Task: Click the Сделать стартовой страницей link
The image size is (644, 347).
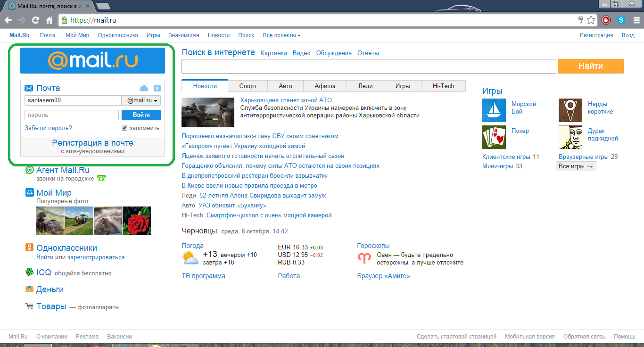Action: point(457,337)
